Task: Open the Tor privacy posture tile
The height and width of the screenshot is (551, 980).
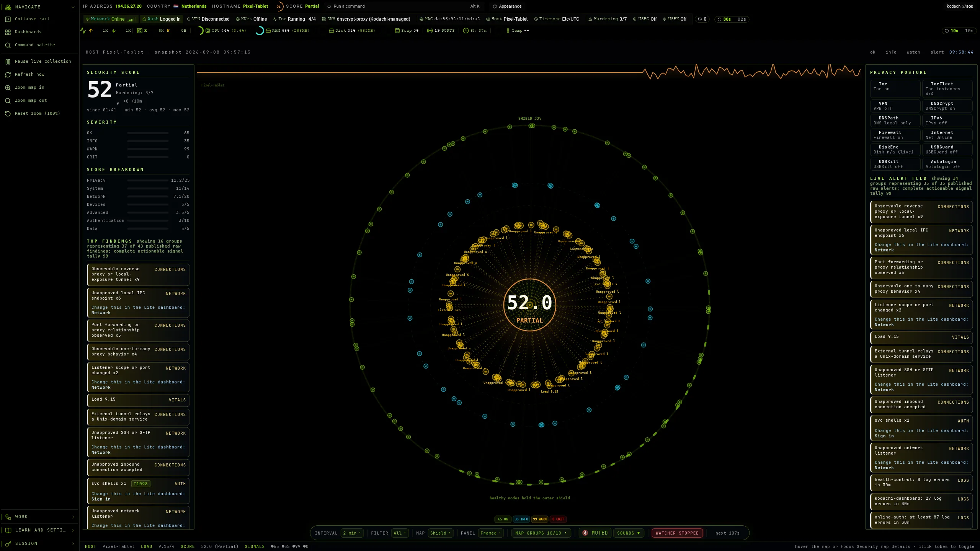Action: 895,89
